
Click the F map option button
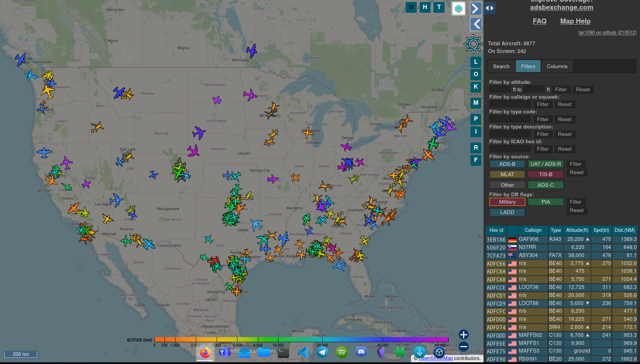476,160
